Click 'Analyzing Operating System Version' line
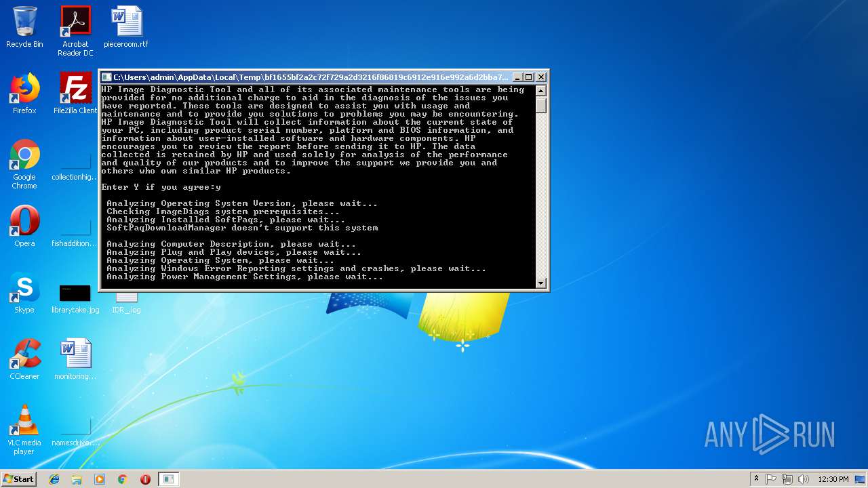The width and height of the screenshot is (868, 488). (242, 203)
